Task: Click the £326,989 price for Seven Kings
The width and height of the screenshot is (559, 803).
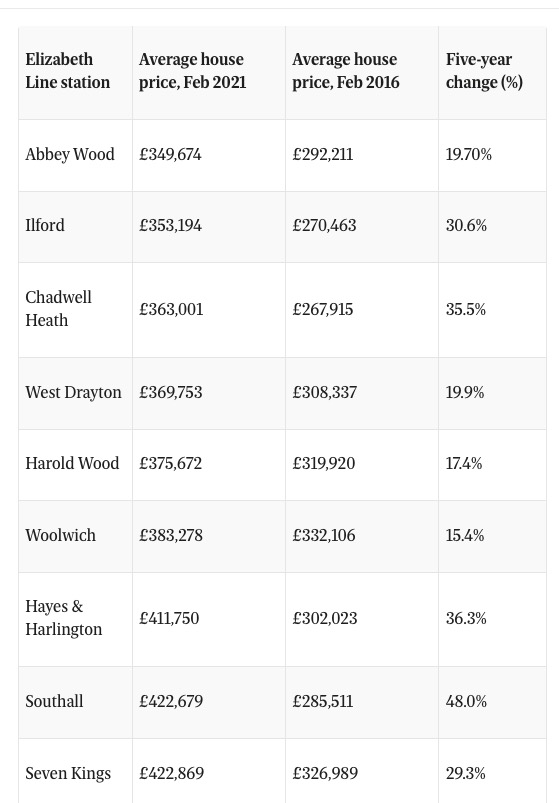Action: point(325,773)
